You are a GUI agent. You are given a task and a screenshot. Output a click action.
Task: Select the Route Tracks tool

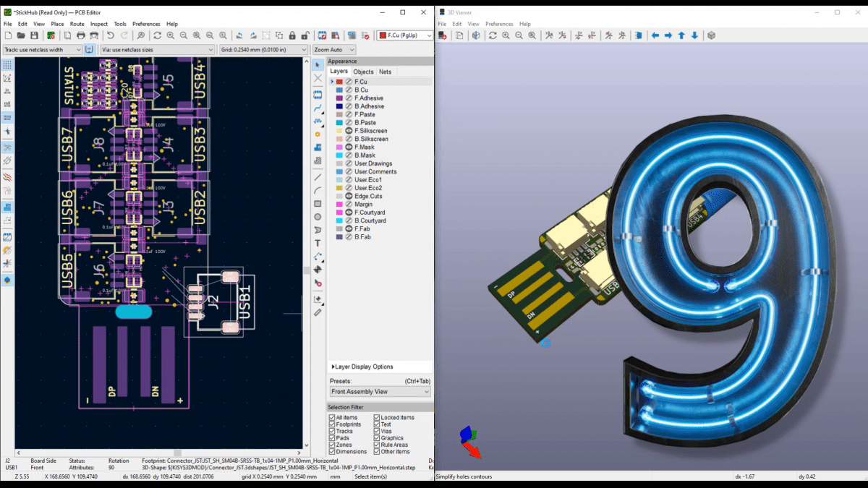(318, 108)
